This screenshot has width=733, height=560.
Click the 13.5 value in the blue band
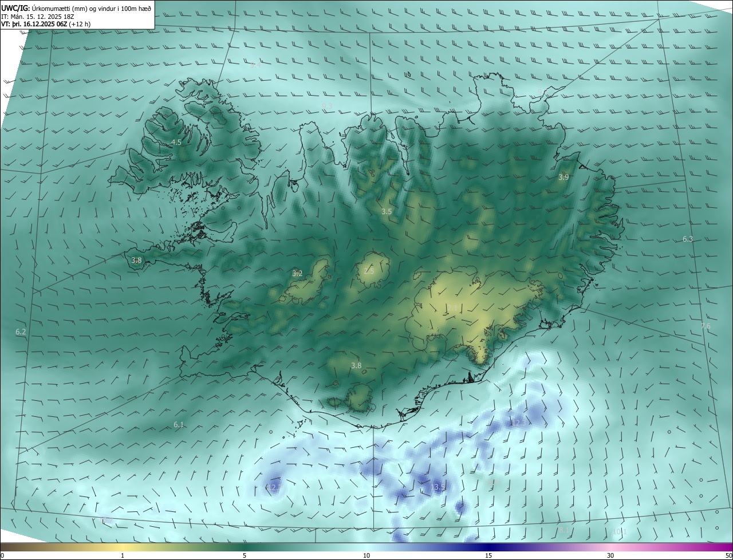pos(438,487)
